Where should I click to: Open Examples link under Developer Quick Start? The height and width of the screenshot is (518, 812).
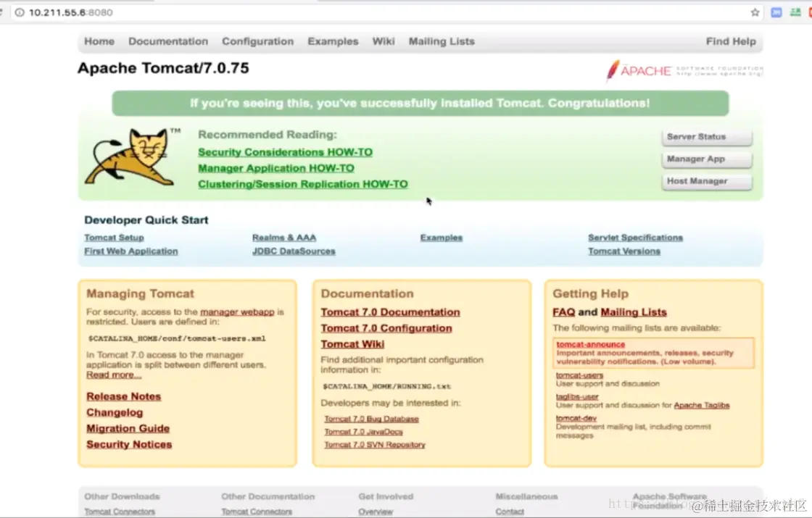coord(442,238)
